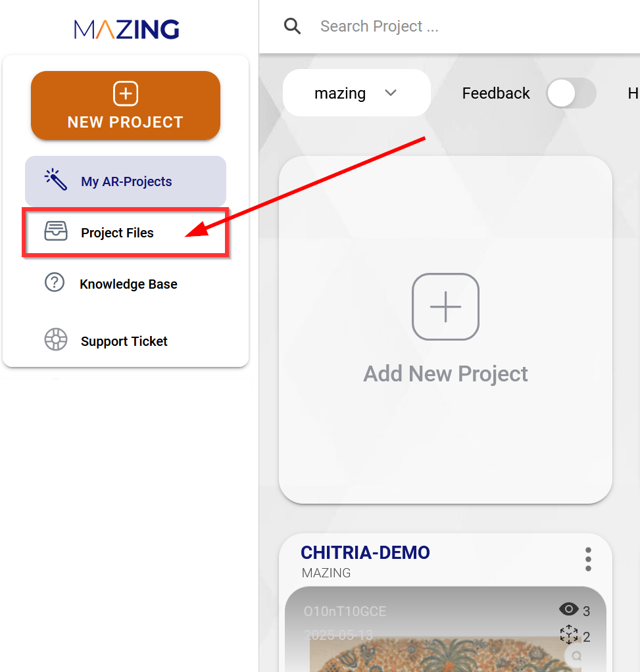Select My AR-Projects in sidebar
This screenshot has width=640, height=672.
125,181
